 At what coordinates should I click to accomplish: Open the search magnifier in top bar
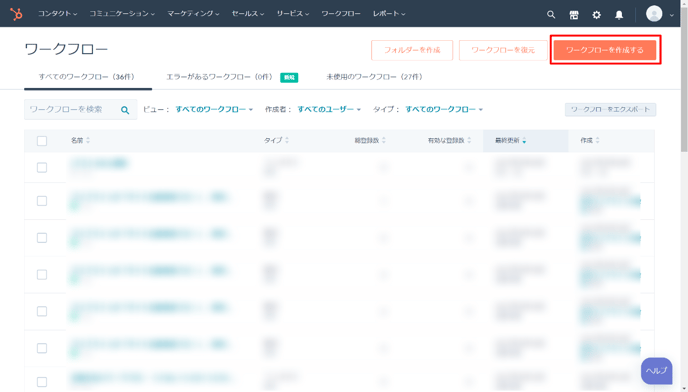[551, 14]
